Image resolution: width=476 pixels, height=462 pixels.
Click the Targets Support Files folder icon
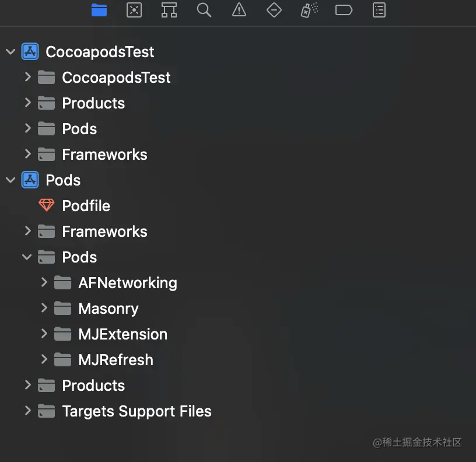pos(47,411)
